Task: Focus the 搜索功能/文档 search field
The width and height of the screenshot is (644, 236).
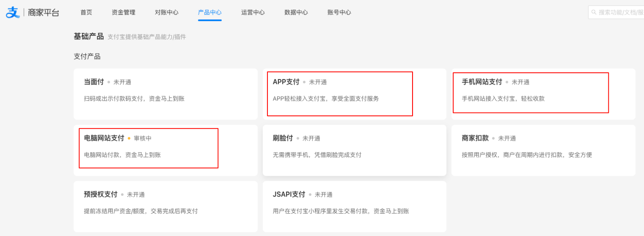Action: pyautogui.click(x=616, y=12)
